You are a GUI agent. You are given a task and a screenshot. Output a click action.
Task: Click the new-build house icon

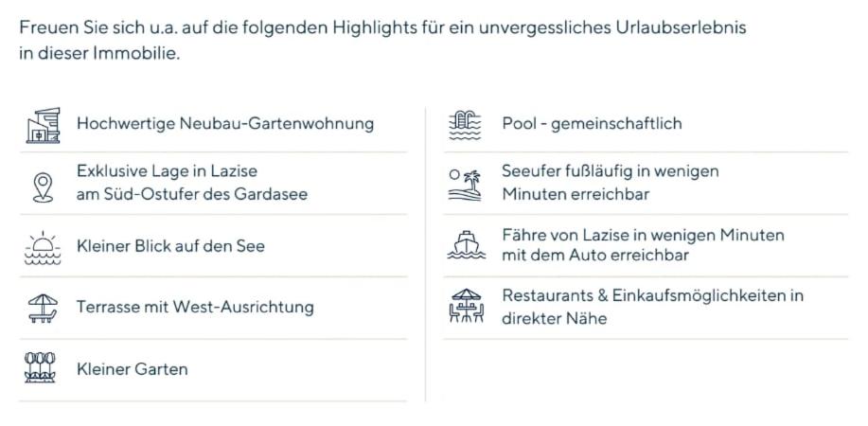[x=43, y=125]
